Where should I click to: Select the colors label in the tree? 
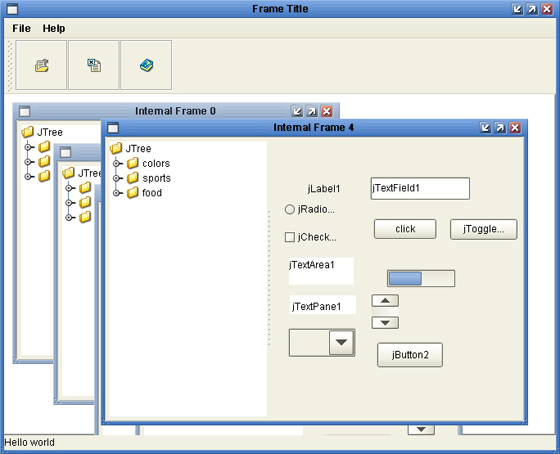click(x=156, y=163)
